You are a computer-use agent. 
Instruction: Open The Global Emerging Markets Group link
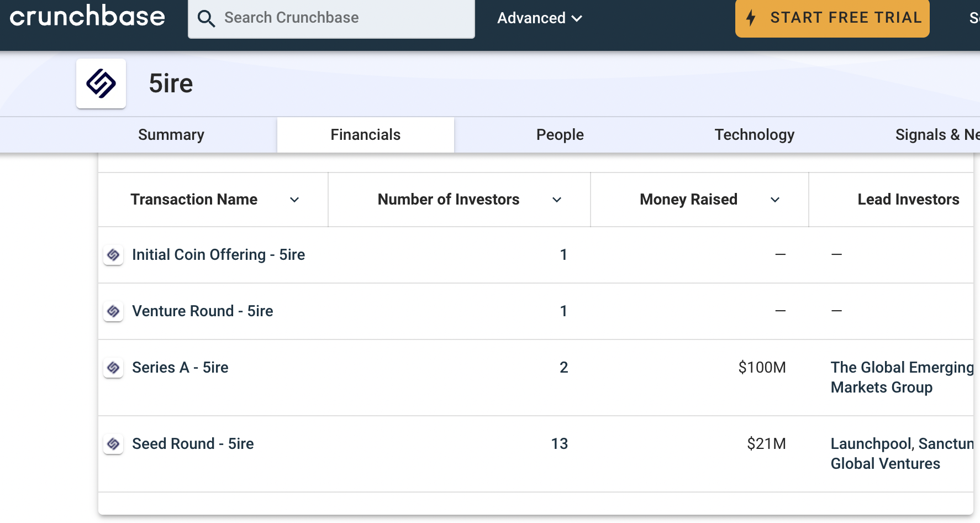point(902,378)
